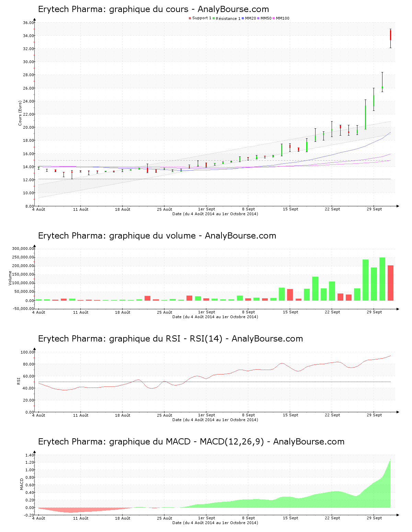The image size is (412, 532).
Task: Click the blue MM20 legend swatch
Action: [x=243, y=18]
